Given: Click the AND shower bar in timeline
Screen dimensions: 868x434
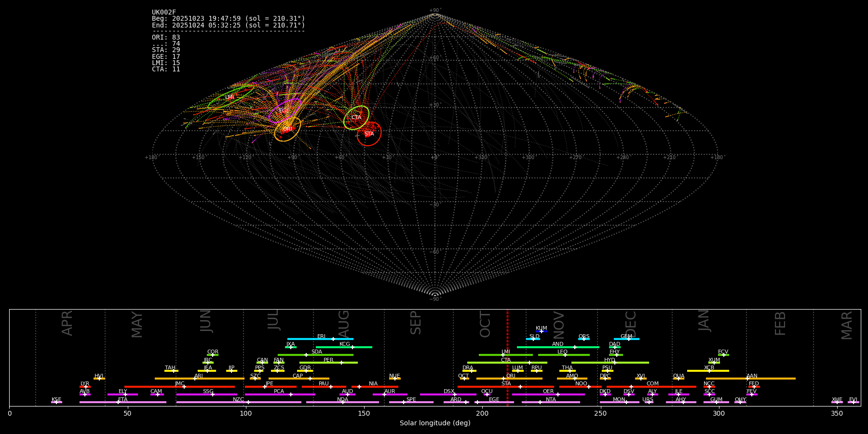Looking at the screenshot, I should (558, 347).
